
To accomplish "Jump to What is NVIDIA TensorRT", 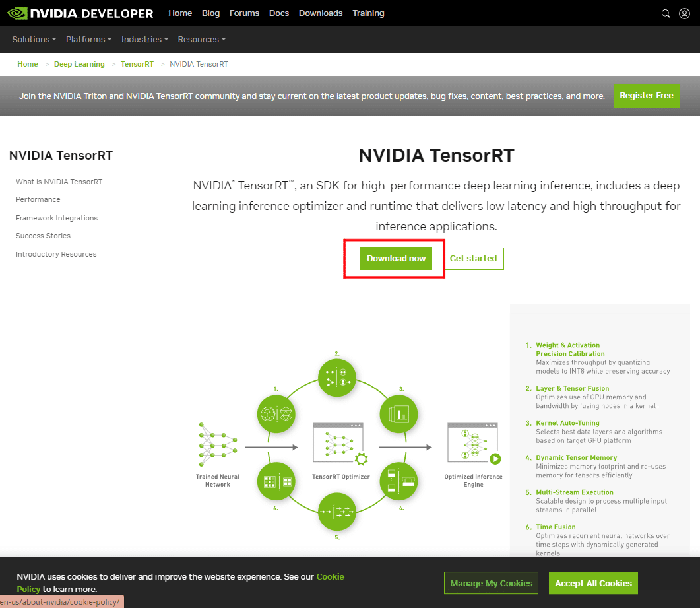I will tap(59, 182).
